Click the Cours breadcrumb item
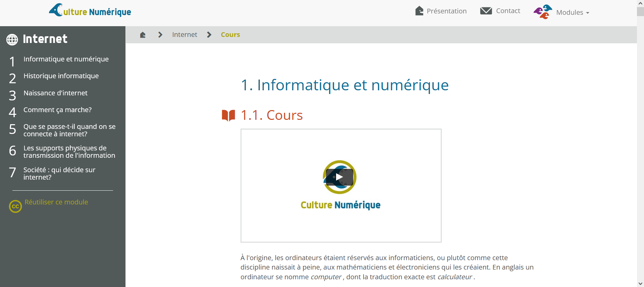The image size is (644, 287). pyautogui.click(x=230, y=35)
